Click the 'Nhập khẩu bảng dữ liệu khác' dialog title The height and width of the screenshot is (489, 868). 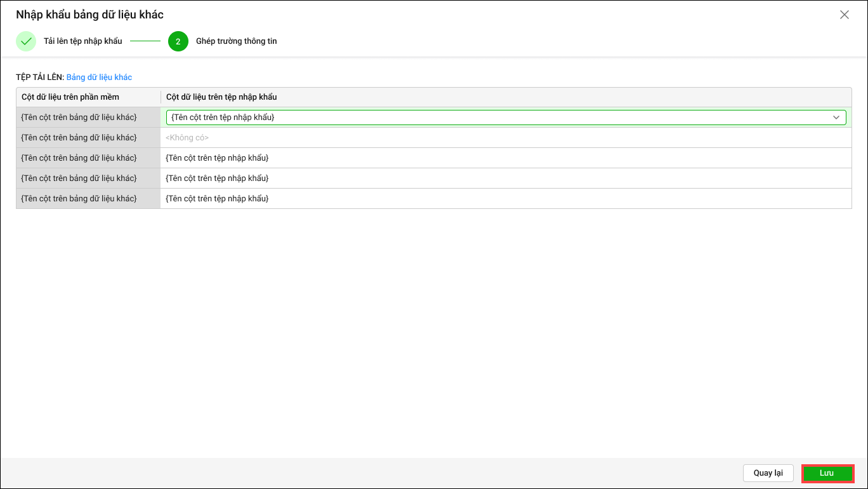[89, 15]
